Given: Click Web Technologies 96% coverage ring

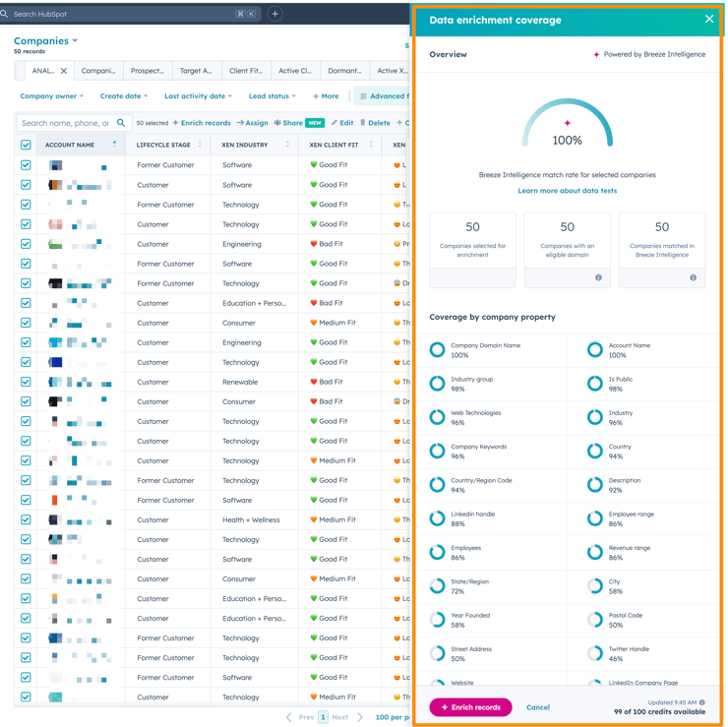Looking at the screenshot, I should 437,417.
